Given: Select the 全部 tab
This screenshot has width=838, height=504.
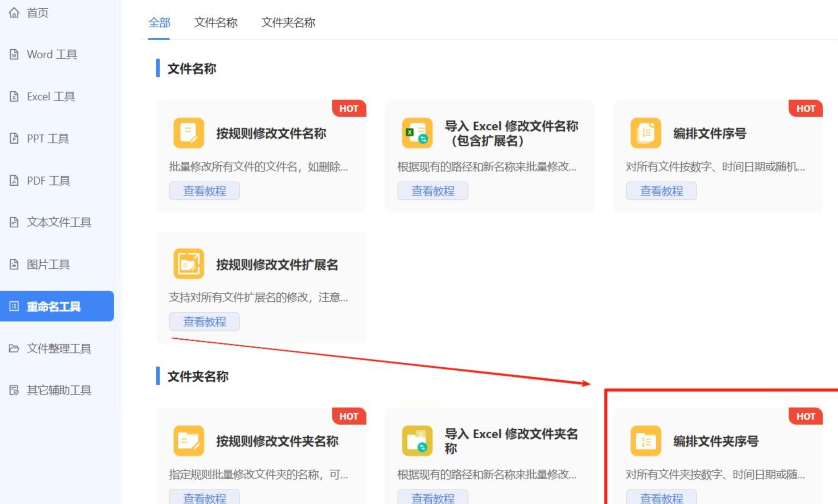Looking at the screenshot, I should click(159, 22).
